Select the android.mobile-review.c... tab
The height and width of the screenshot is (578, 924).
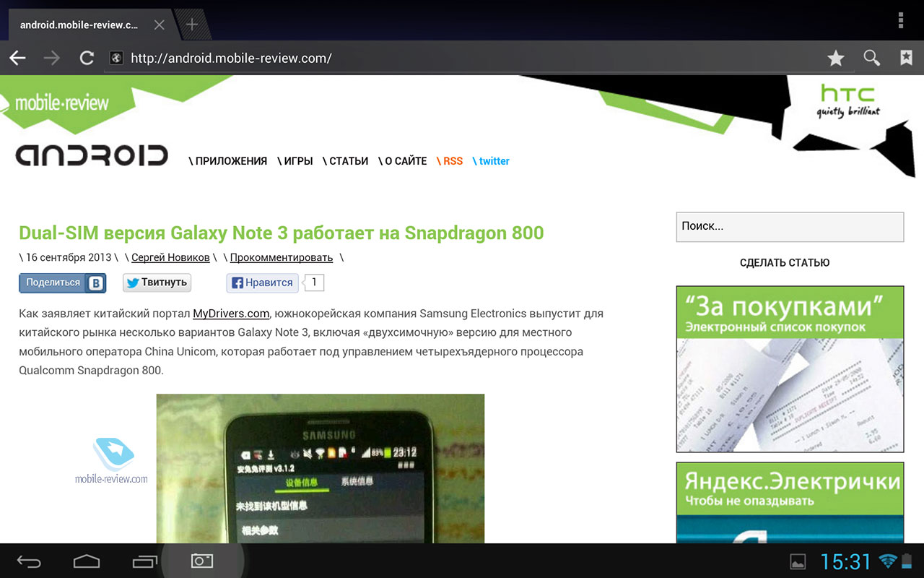click(79, 25)
